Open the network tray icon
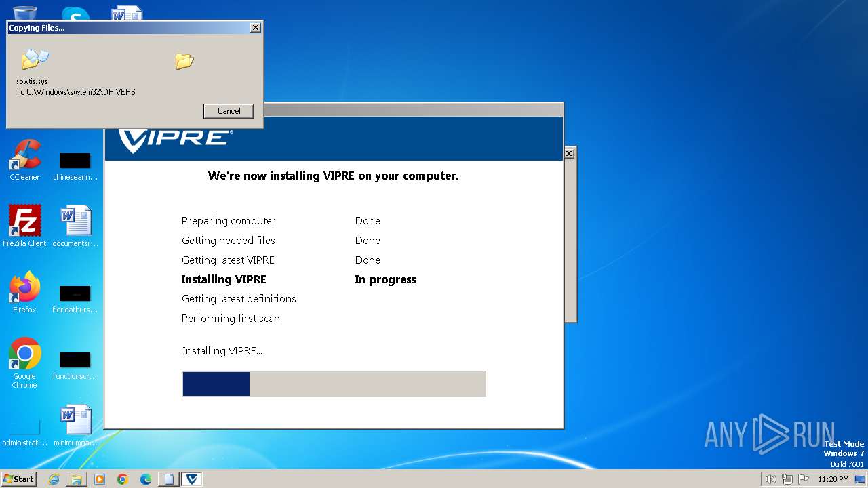Image resolution: width=868 pixels, height=488 pixels. click(787, 479)
